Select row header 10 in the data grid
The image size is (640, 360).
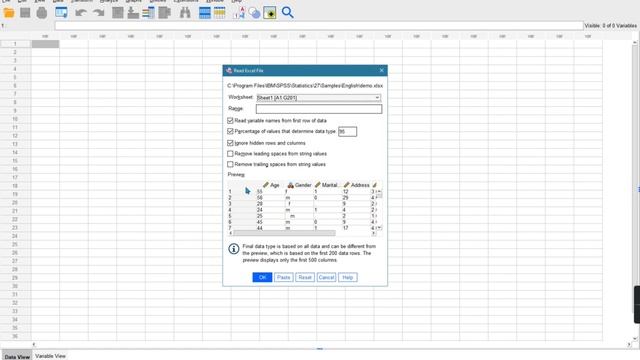point(15,119)
